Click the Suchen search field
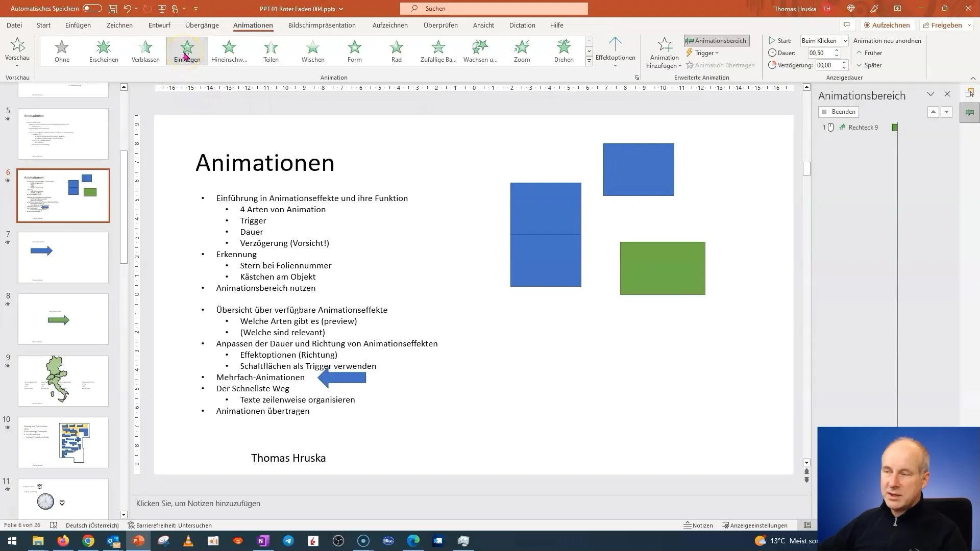Screen dimensions: 980x551 point(494,9)
